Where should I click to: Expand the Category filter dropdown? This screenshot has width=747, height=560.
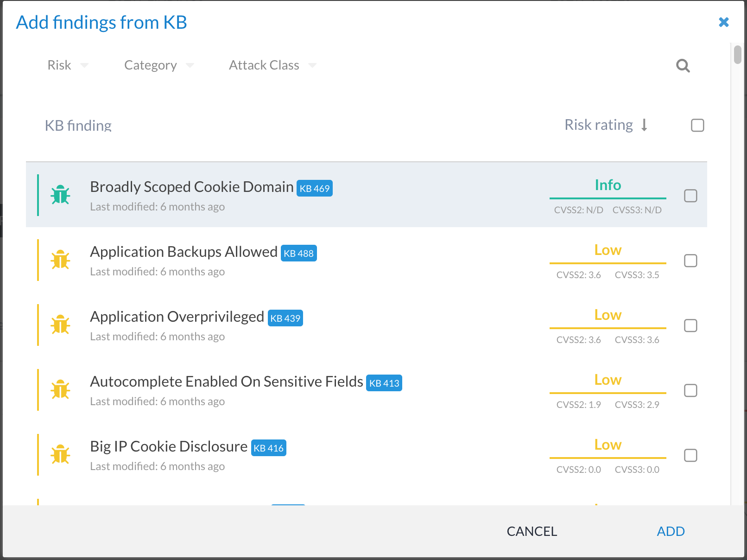pyautogui.click(x=158, y=65)
